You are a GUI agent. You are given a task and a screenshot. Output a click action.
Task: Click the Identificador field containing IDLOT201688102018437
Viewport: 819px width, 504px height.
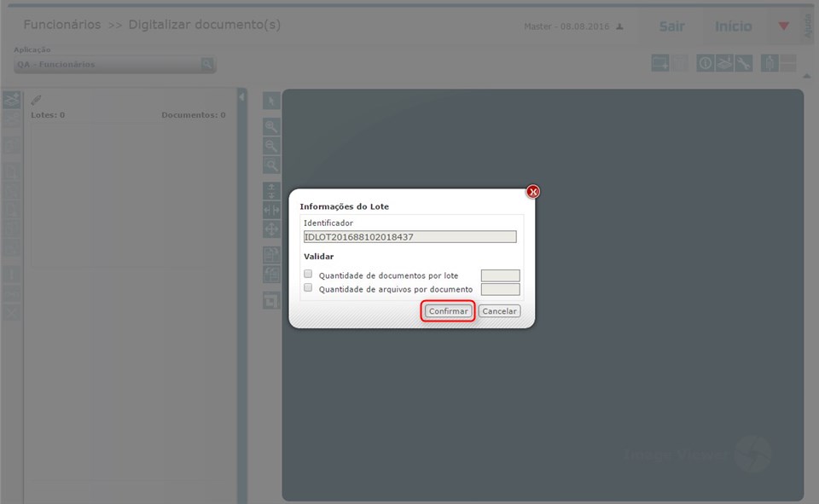coord(410,236)
